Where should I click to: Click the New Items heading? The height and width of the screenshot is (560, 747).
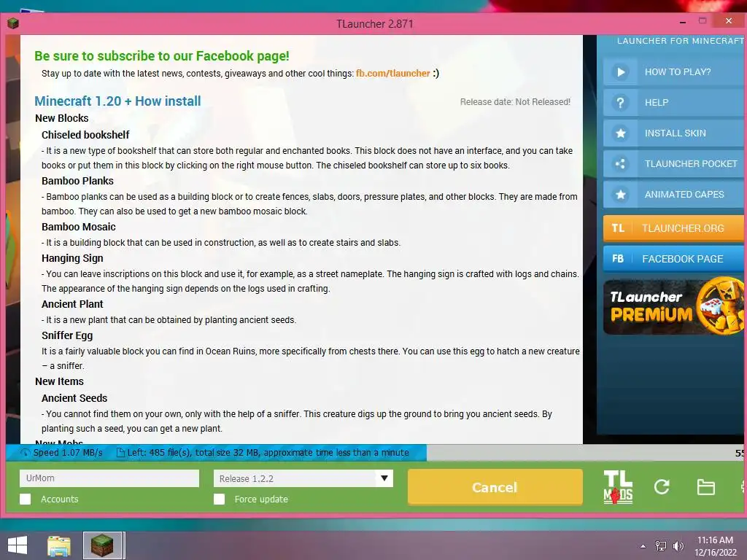click(x=59, y=381)
